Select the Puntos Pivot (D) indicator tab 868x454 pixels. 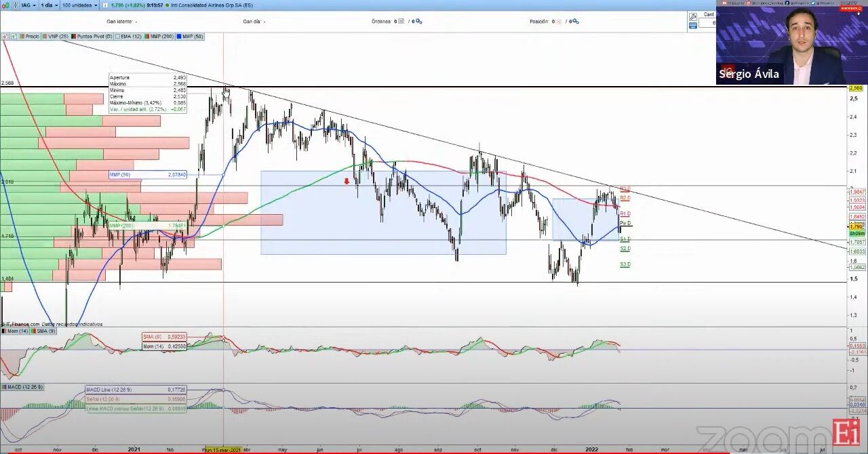pyautogui.click(x=92, y=36)
